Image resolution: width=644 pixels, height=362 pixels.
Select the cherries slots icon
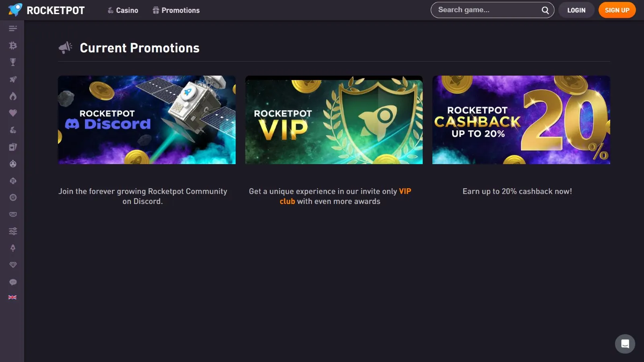coord(13,130)
